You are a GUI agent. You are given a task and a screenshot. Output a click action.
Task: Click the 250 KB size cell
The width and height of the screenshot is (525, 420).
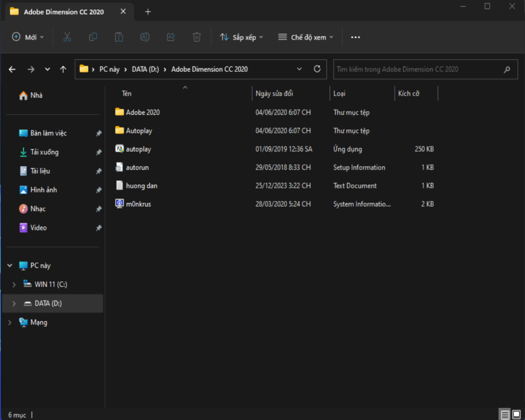(x=424, y=149)
